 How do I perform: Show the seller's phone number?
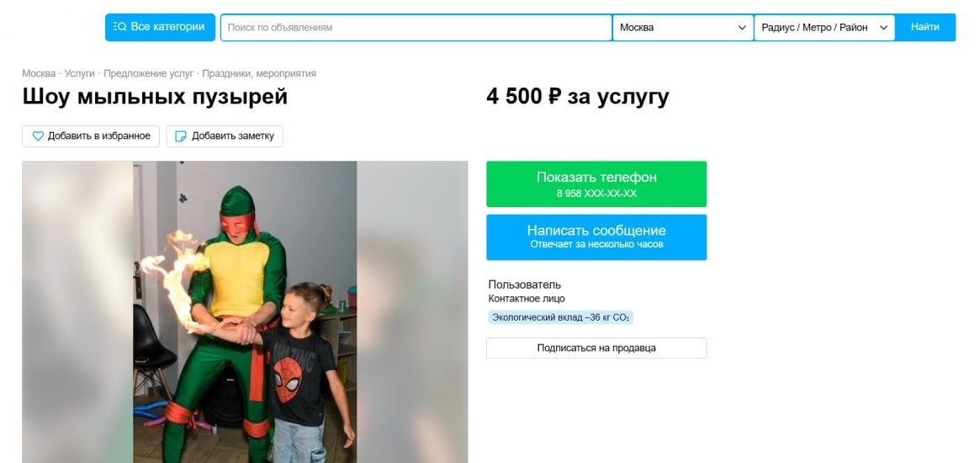tap(596, 184)
